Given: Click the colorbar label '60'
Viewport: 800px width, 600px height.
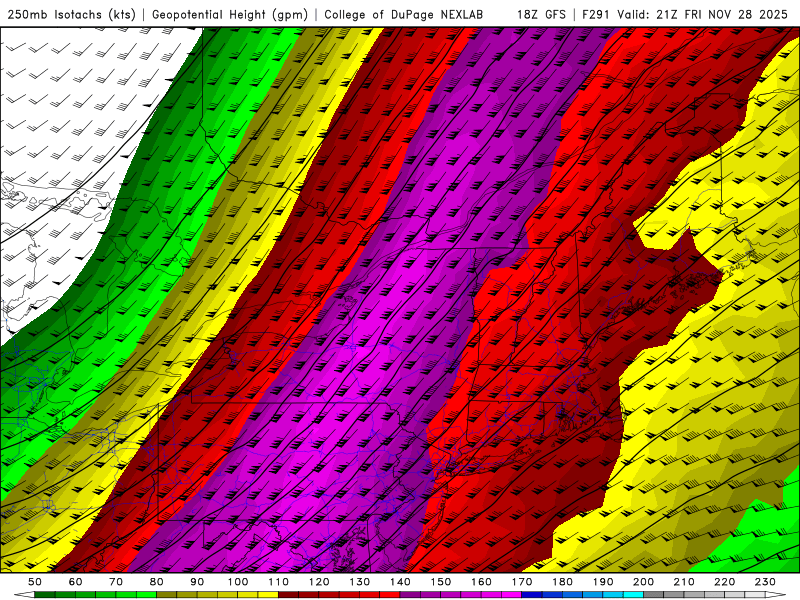Looking at the screenshot, I should (76, 582).
